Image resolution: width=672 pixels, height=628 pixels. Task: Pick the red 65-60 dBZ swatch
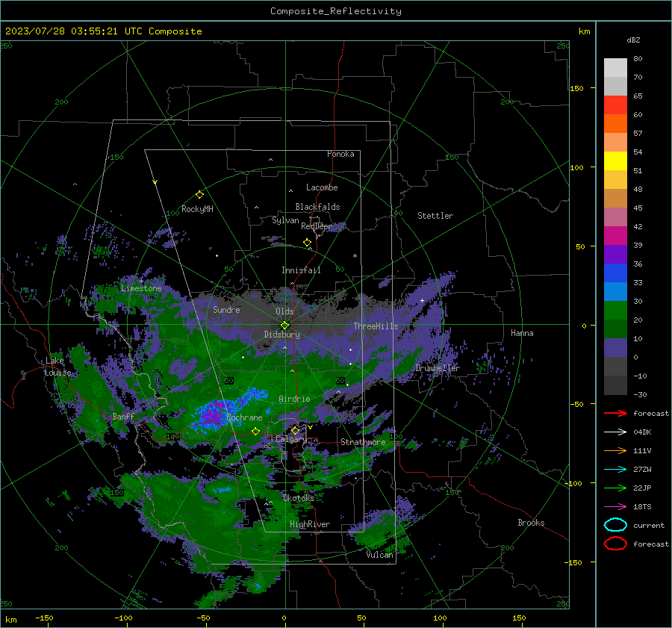(x=615, y=105)
